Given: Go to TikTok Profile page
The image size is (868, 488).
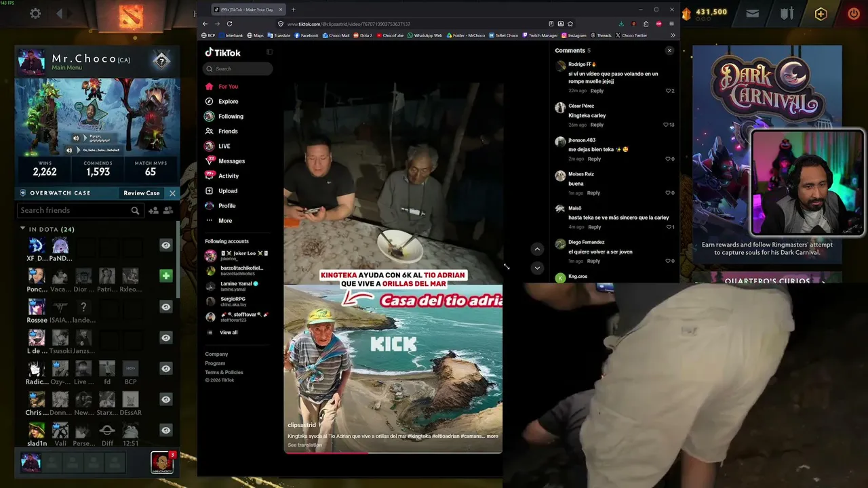Looking at the screenshot, I should coord(226,206).
